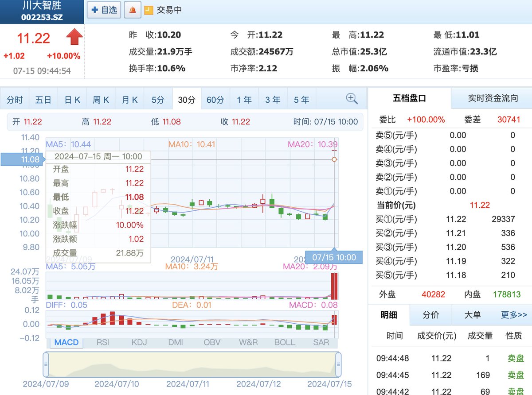
Task: Open the 实时资金流向 panel tab
Action: point(492,98)
